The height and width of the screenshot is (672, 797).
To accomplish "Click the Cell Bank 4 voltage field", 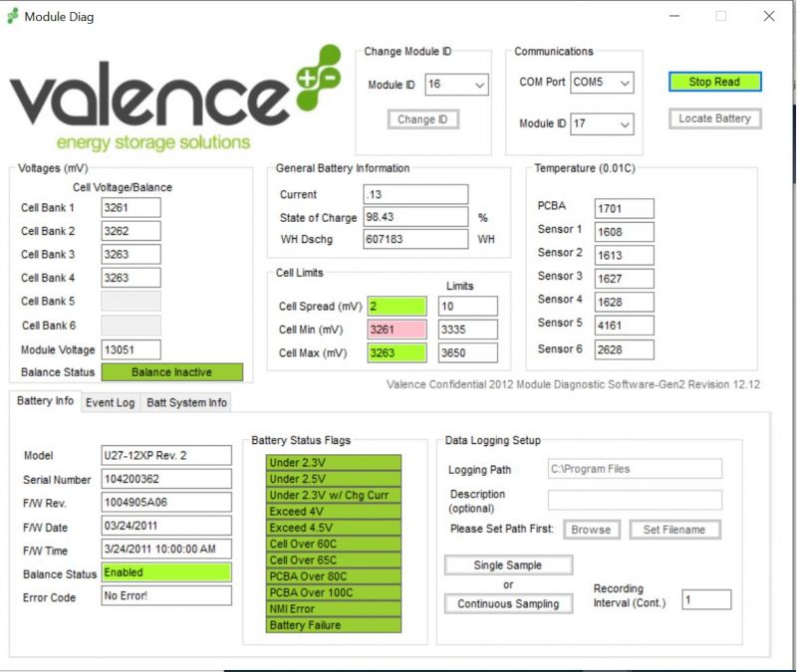I will pos(132,278).
